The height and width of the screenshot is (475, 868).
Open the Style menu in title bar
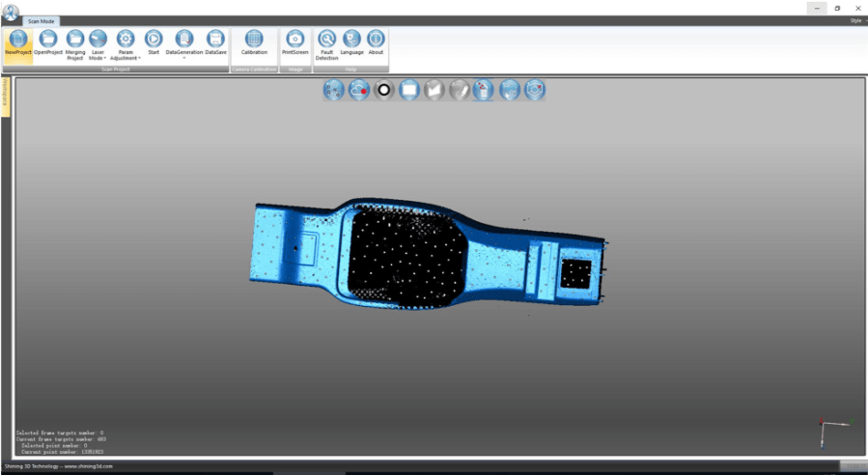(x=855, y=20)
